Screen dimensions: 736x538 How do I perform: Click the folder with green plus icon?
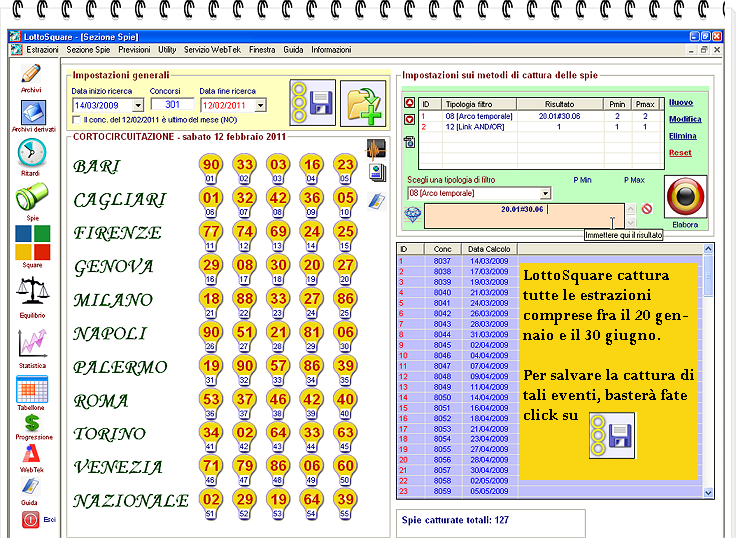(x=363, y=103)
